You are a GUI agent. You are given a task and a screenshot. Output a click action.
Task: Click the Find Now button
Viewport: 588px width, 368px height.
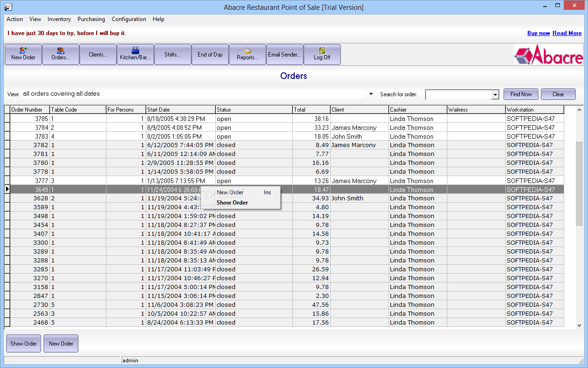click(x=521, y=94)
